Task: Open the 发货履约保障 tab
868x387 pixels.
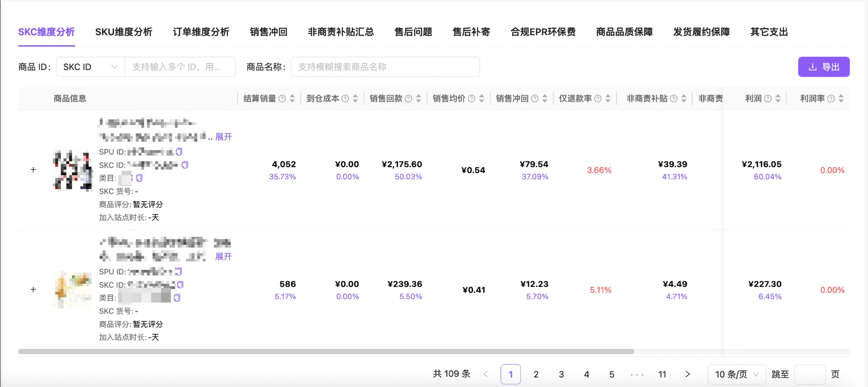Action: [702, 32]
